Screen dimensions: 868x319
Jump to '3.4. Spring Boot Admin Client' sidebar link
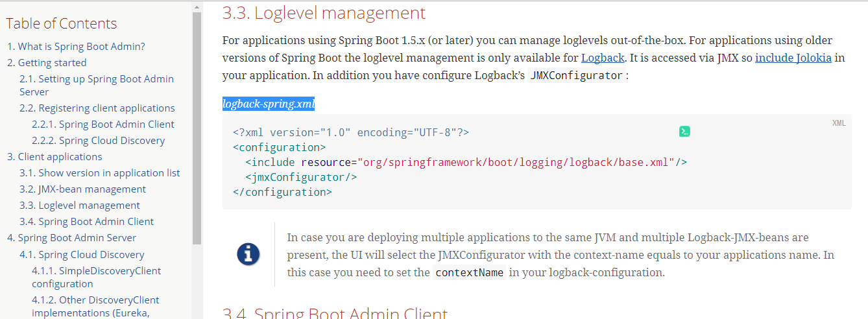tap(87, 222)
